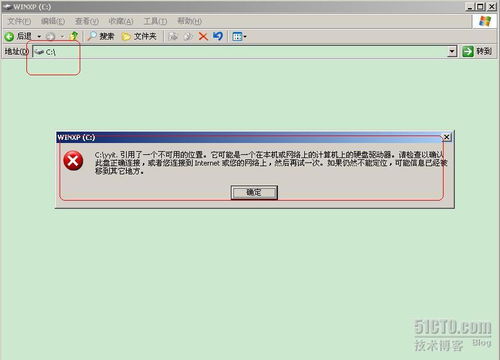Click the Move To toolbar icon

tap(173, 36)
